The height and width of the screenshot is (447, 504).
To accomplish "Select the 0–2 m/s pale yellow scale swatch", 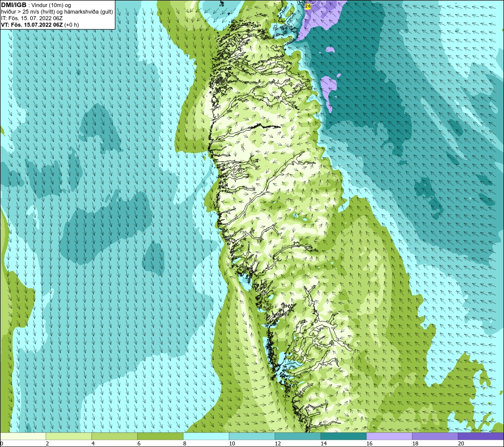I will pyautogui.click(x=23, y=436).
